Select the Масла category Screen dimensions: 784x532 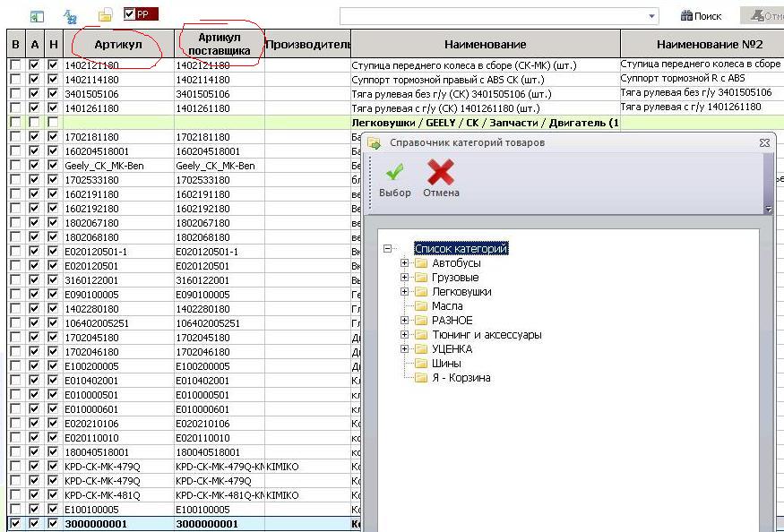(x=447, y=306)
